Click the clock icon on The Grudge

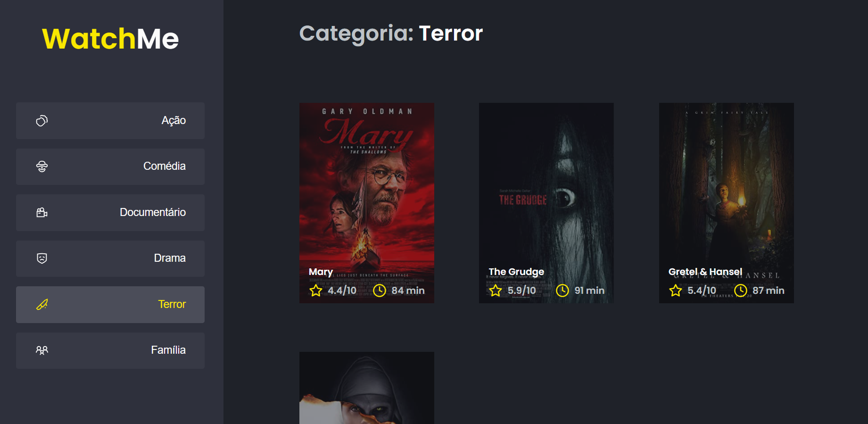562,291
